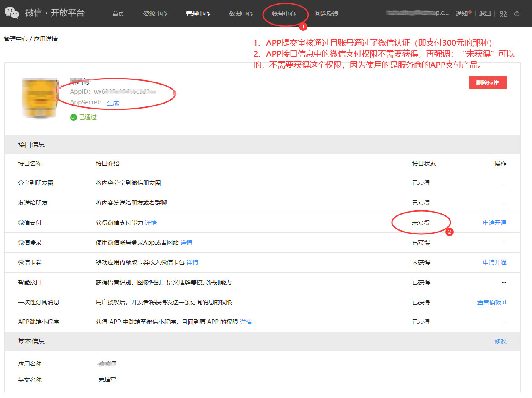
Task: Select 发送给朋友 interface name
Action: [33, 203]
